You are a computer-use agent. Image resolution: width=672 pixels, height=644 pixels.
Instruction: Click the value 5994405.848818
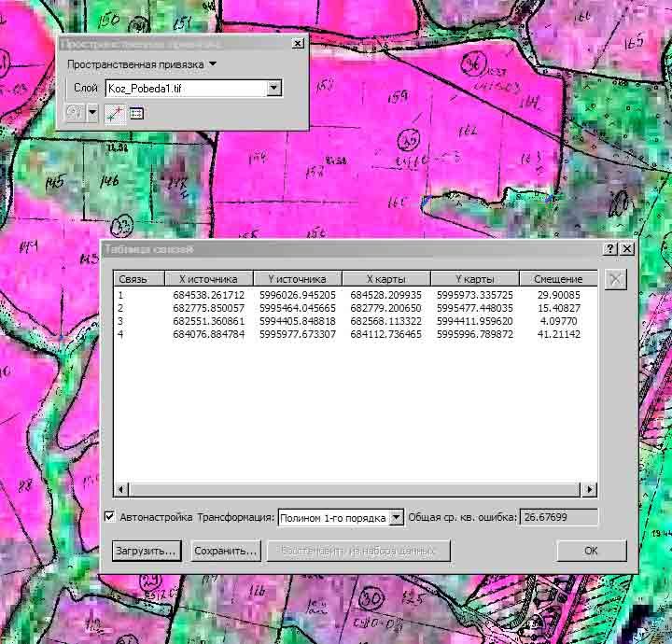[298, 321]
